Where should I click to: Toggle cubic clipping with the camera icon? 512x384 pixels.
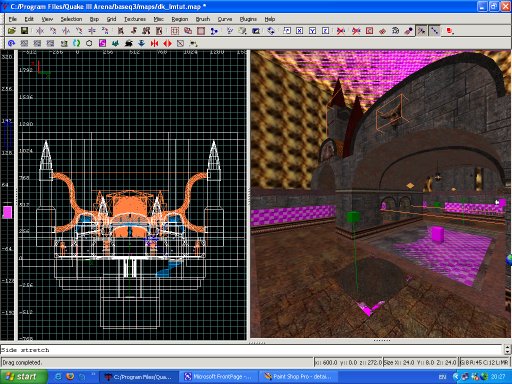(256, 31)
